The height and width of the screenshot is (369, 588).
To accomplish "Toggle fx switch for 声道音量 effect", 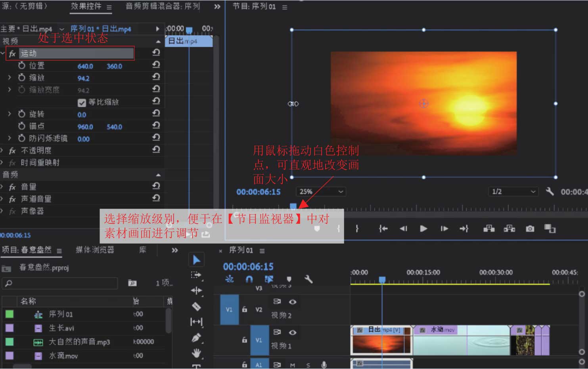I will coord(12,199).
